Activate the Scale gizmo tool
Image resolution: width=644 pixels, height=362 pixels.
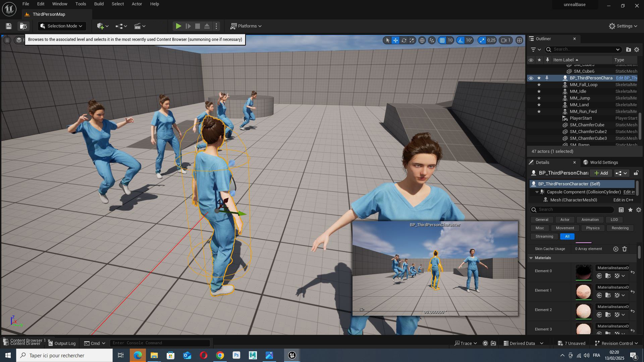(412, 40)
